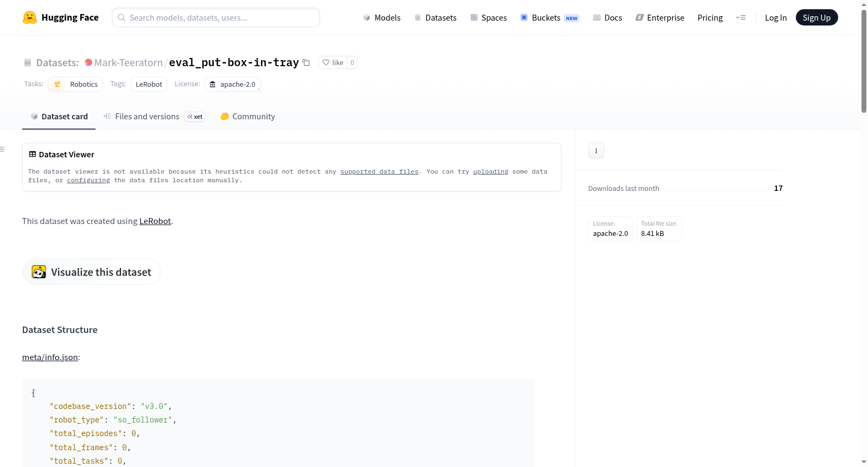Open the Pricing page
Image resolution: width=868 pixels, height=467 pixels.
710,17
